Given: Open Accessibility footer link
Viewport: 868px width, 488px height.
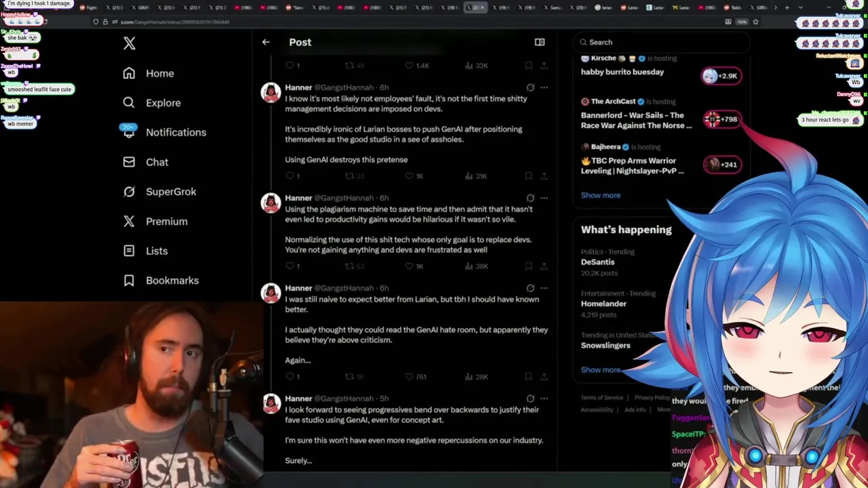Looking at the screenshot, I should point(597,410).
